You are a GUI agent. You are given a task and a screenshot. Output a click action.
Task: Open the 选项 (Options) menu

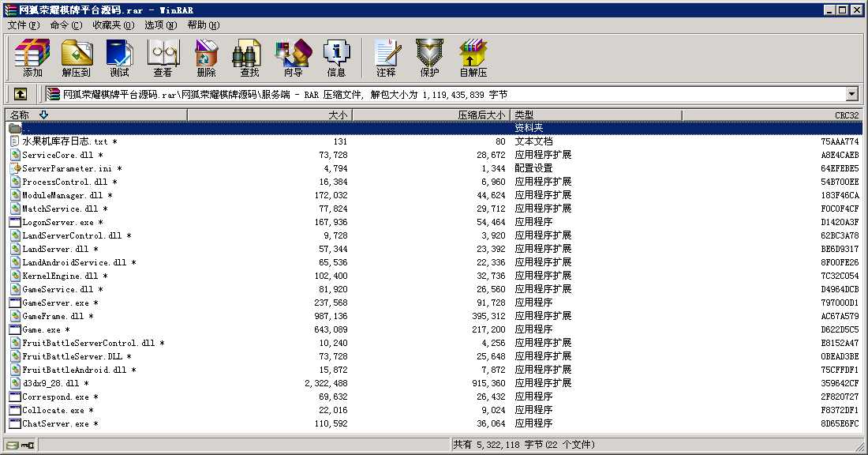pos(160,25)
